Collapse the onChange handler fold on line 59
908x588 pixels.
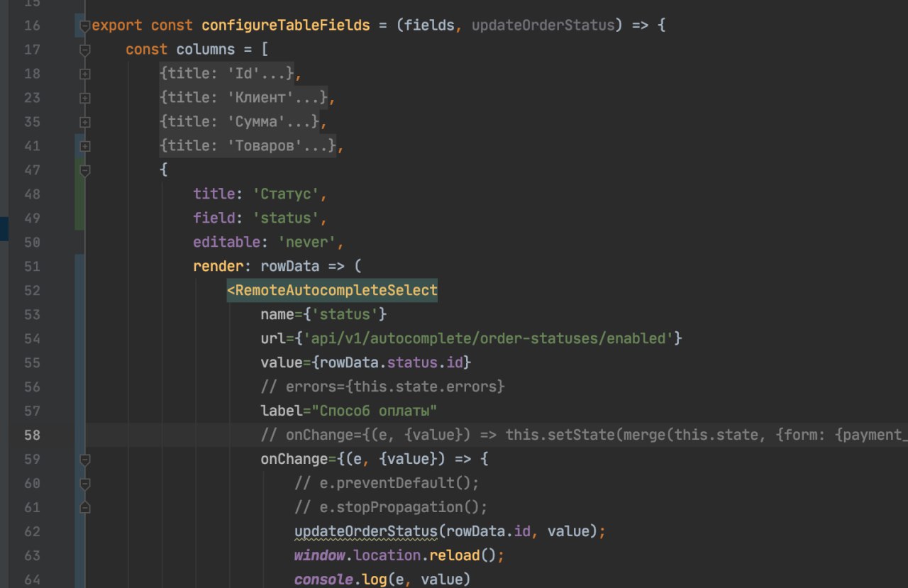pos(85,460)
